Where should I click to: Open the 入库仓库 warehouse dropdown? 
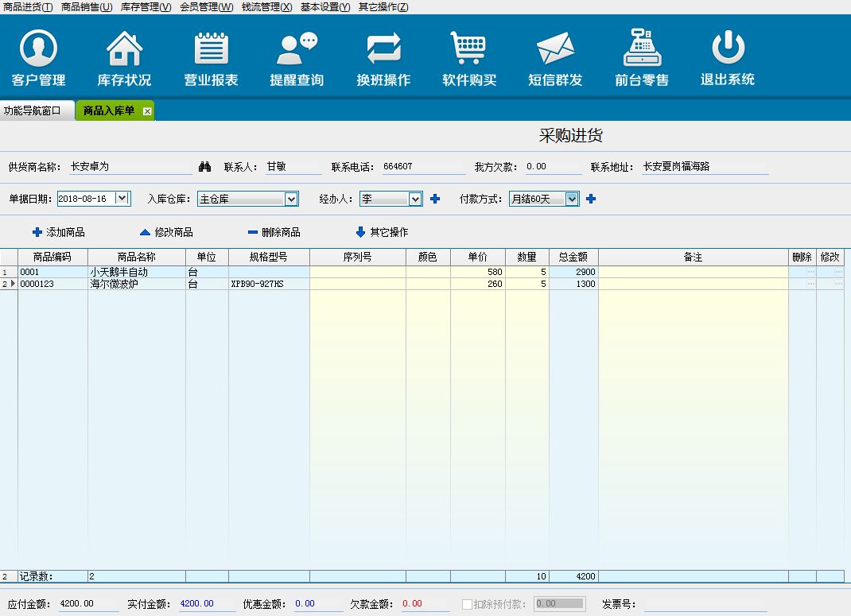click(x=291, y=199)
